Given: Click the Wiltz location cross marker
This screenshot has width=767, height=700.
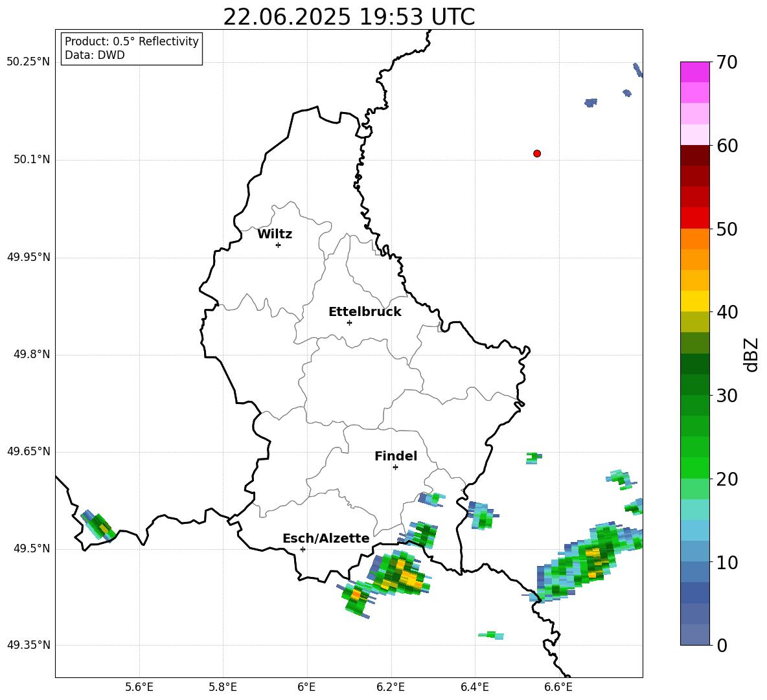Looking at the screenshot, I should click(x=278, y=245).
